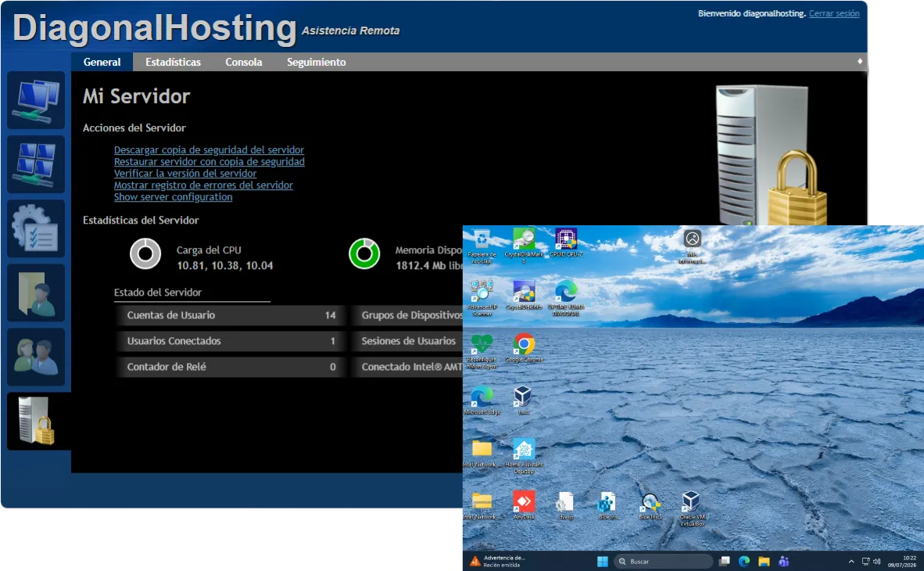Click Descargar copia de seguridad del servidor
Image resolution: width=924 pixels, height=571 pixels.
click(210, 150)
